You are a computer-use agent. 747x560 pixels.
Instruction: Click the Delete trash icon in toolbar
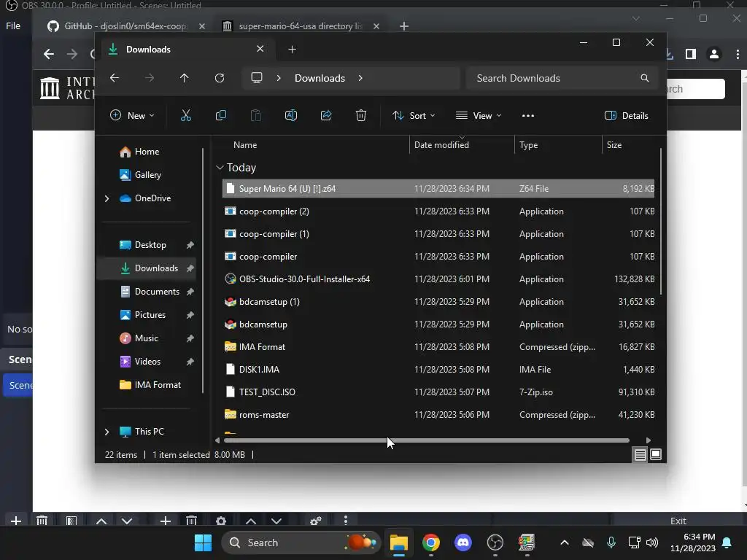(x=361, y=116)
